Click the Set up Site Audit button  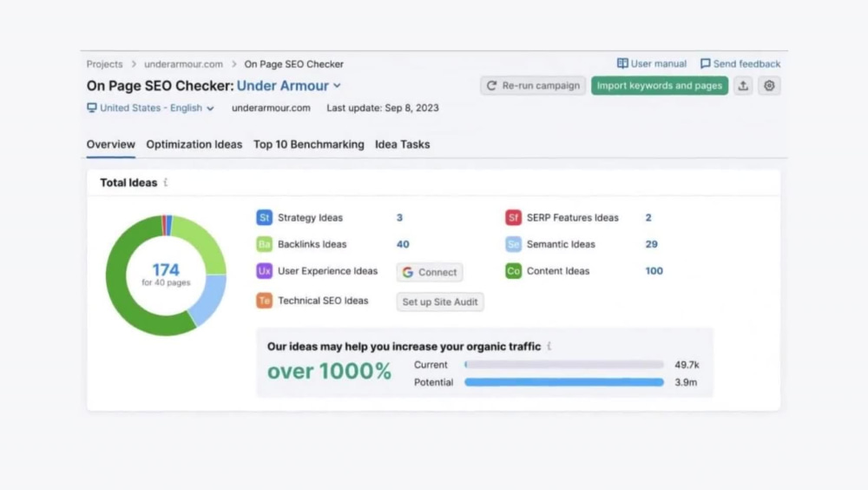point(440,301)
